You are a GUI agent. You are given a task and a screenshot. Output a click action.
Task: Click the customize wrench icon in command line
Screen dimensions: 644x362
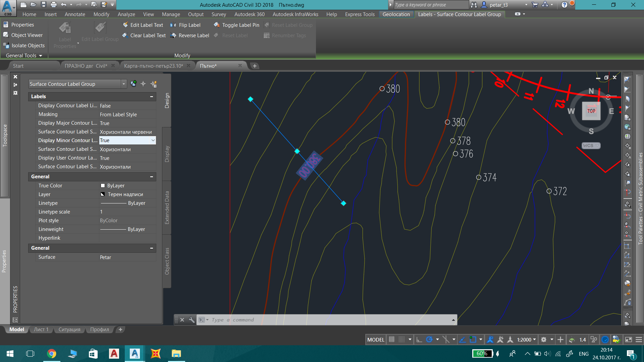[192, 320]
